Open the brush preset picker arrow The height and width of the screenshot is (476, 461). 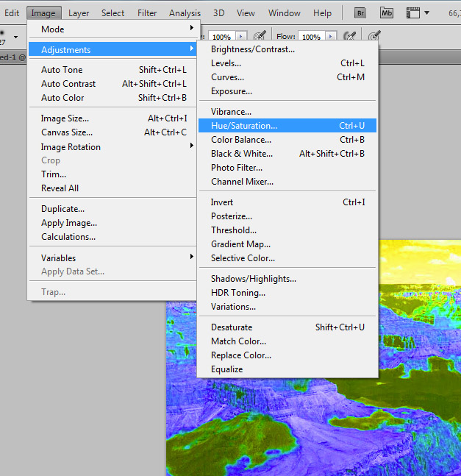tap(15, 37)
